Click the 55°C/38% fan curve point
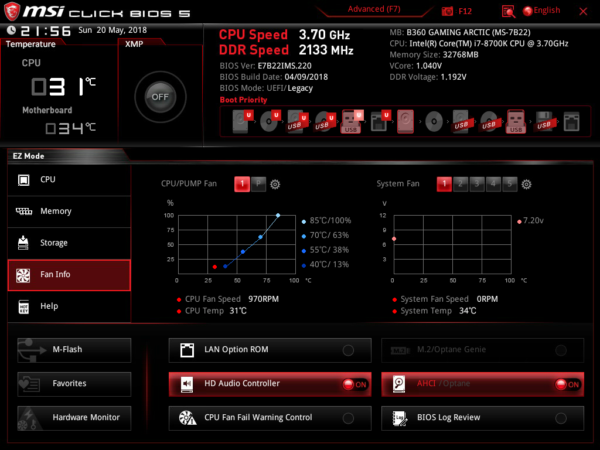The width and height of the screenshot is (600, 450). (243, 252)
